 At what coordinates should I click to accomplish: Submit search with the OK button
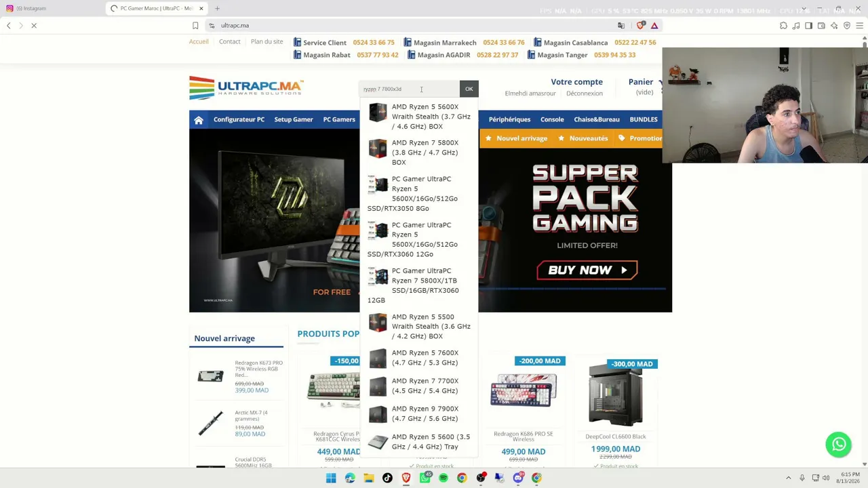(x=469, y=89)
